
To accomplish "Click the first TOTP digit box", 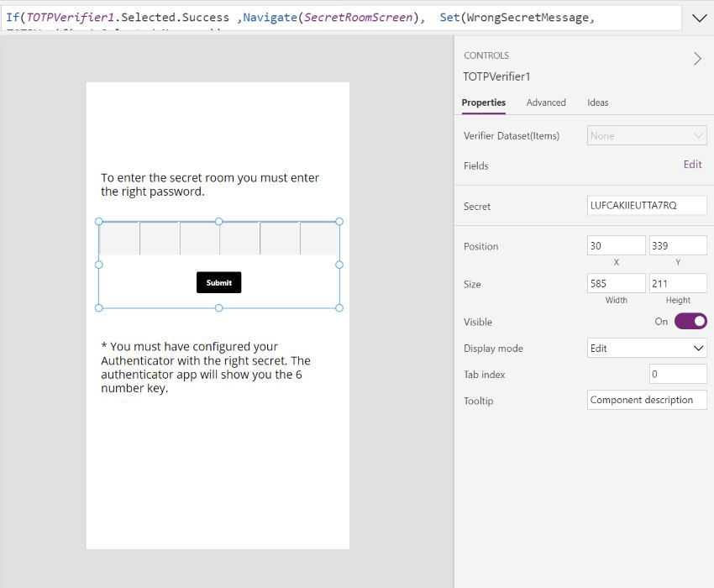I will (x=119, y=239).
